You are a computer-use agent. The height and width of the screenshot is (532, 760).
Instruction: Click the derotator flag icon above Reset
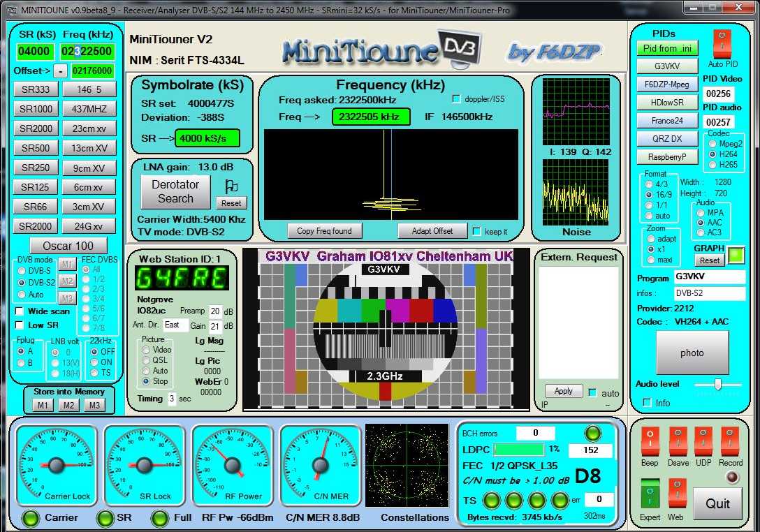coord(231,186)
